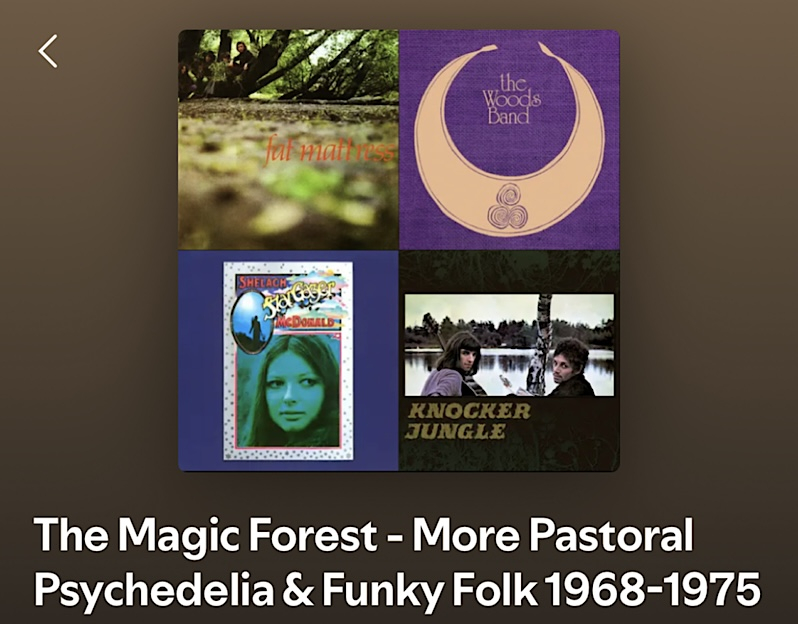Click the 'McDonald' red name banner
Screen dimensions: 798x624
coord(305,322)
